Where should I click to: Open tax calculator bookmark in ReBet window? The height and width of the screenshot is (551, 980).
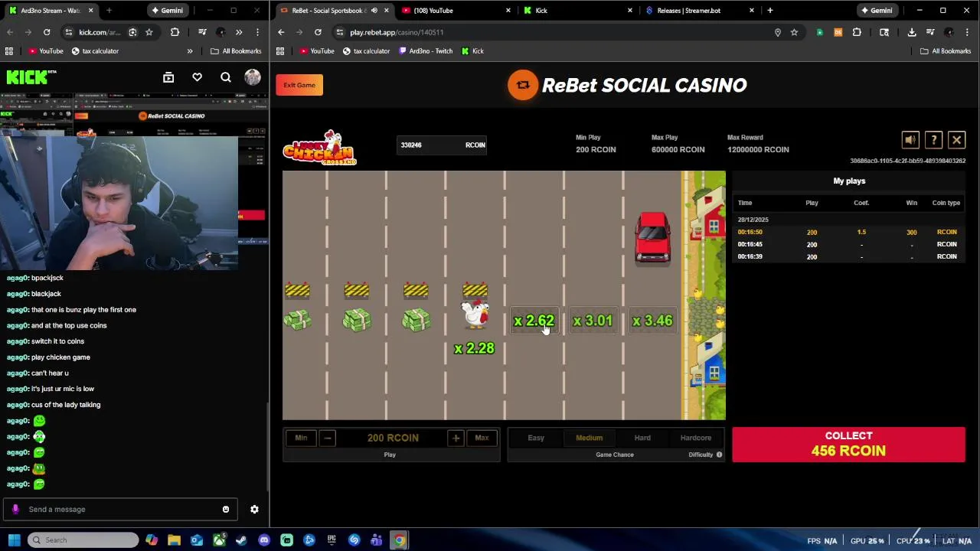(x=365, y=51)
